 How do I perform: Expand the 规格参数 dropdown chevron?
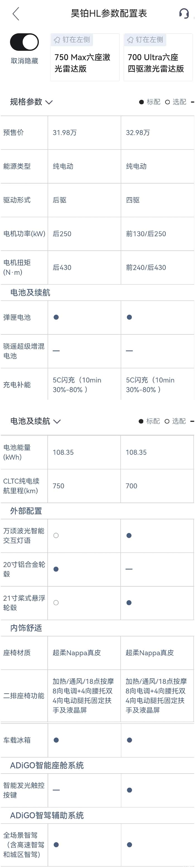(49, 102)
